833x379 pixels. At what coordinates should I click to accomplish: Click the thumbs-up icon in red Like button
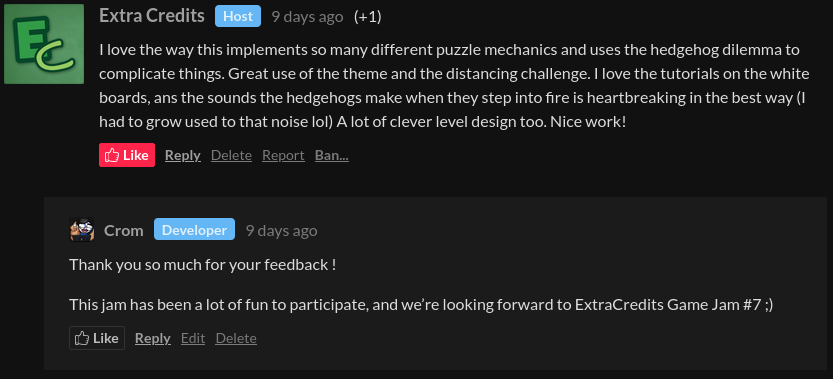pyautogui.click(x=112, y=155)
